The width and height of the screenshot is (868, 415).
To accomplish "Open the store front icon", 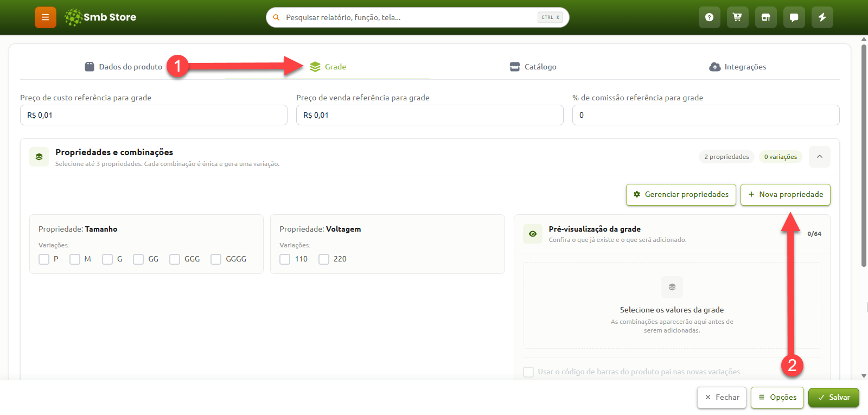I will tap(765, 17).
